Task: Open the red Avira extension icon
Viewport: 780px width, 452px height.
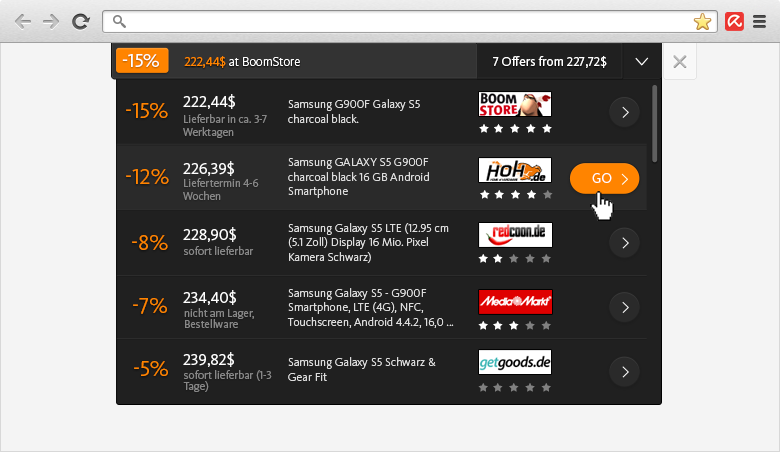Action: point(734,21)
